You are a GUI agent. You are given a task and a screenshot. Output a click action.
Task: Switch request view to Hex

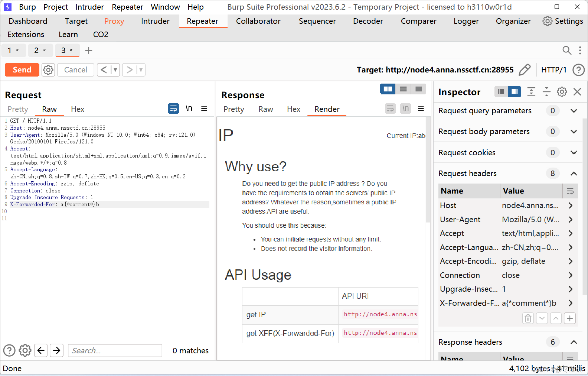tap(78, 109)
